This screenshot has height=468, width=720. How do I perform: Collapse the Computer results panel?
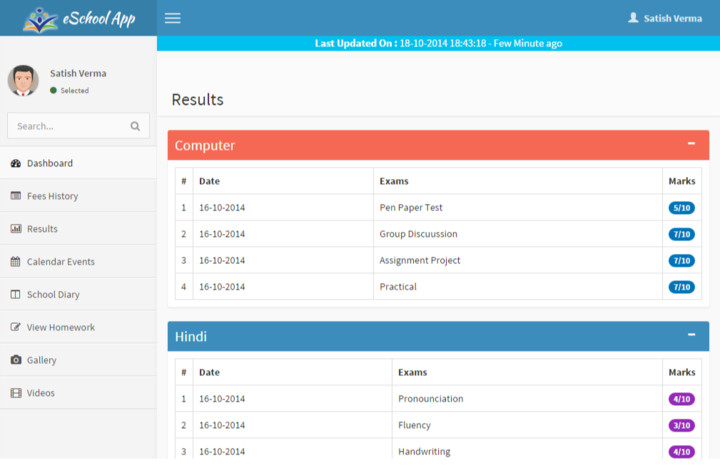tap(691, 144)
